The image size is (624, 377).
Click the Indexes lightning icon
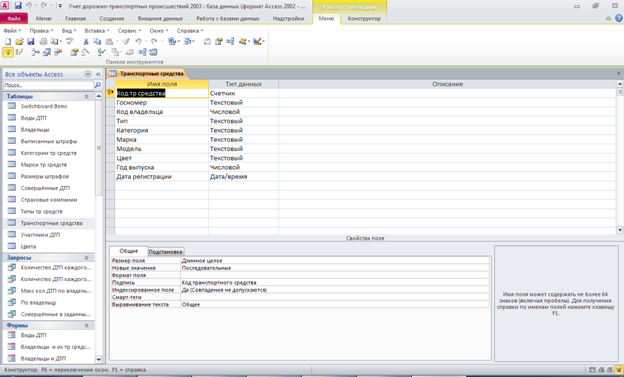tap(19, 52)
